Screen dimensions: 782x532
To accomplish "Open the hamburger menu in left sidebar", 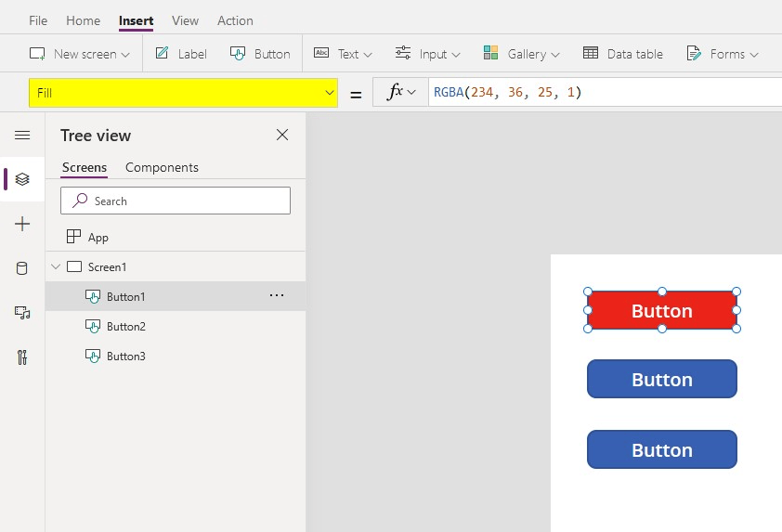I will pos(22,136).
